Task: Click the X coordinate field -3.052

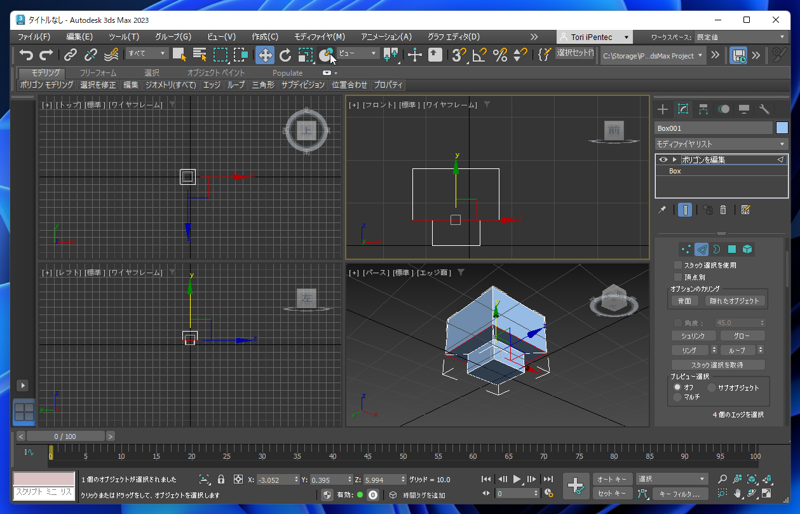Action: click(x=276, y=480)
